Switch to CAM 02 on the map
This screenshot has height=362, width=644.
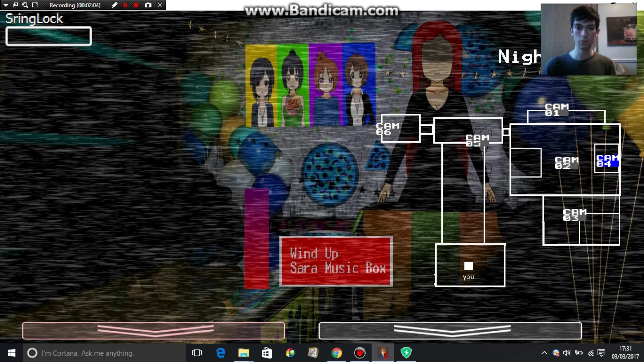[567, 162]
